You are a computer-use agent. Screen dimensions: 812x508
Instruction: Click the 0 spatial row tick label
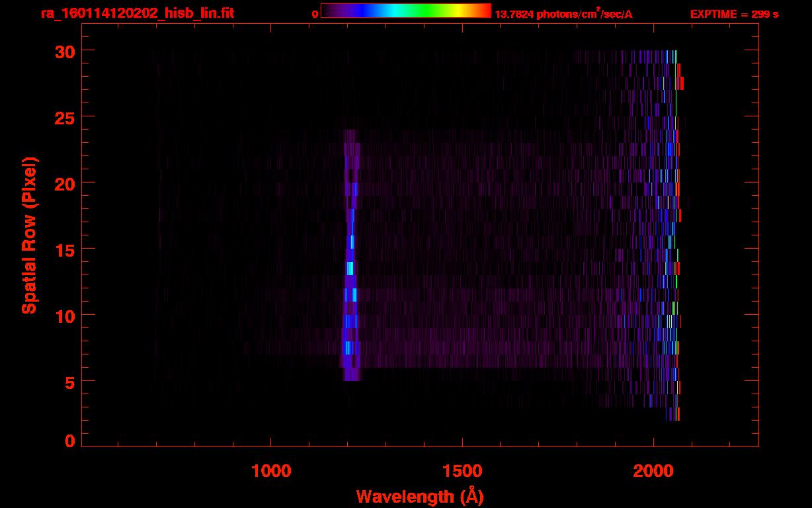point(70,441)
